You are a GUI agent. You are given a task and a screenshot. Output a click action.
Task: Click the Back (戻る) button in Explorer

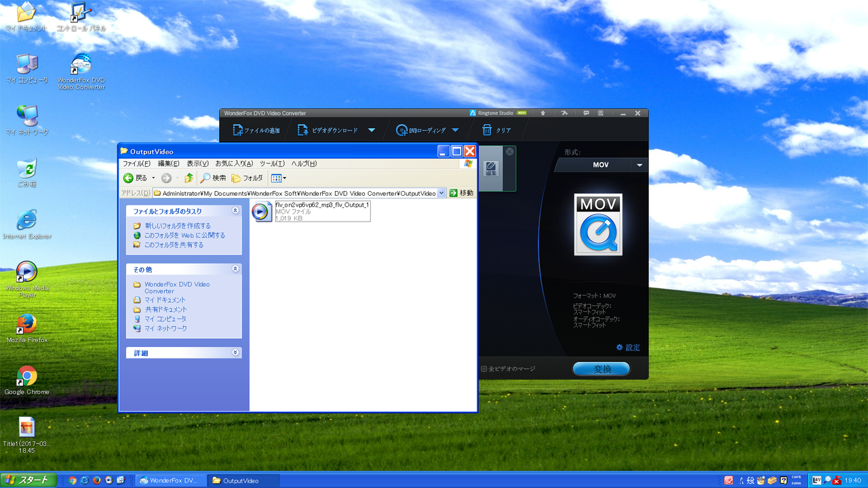pyautogui.click(x=135, y=178)
